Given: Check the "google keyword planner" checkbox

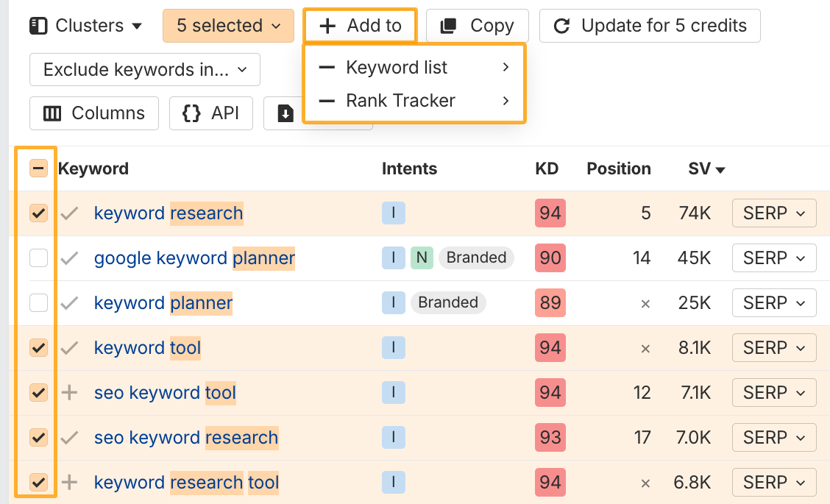Looking at the screenshot, I should 38,258.
